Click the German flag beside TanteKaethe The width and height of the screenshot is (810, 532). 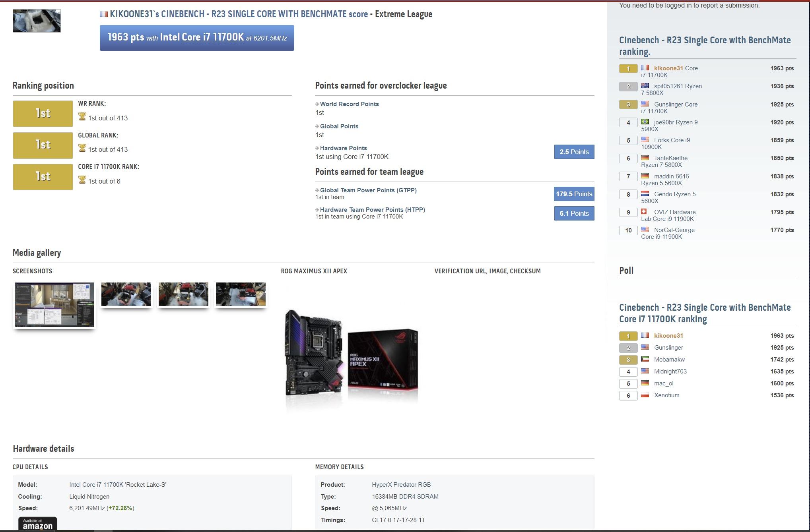pos(645,157)
